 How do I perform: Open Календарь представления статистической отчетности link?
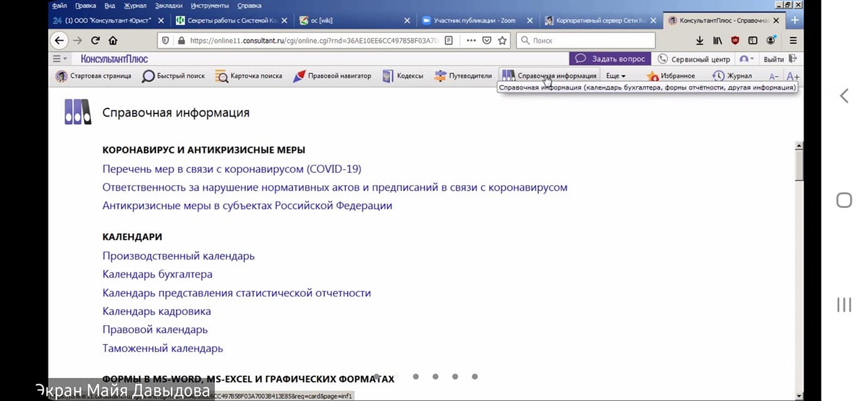point(237,293)
